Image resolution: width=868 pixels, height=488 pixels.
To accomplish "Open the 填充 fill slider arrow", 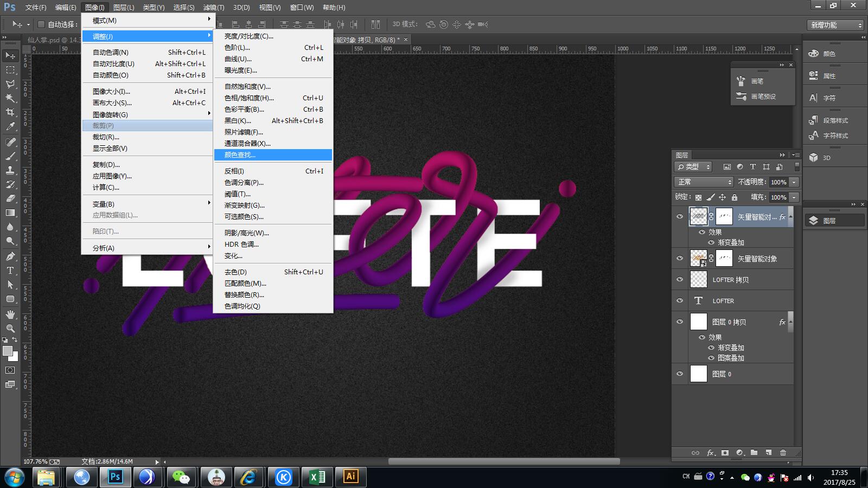I will (794, 197).
